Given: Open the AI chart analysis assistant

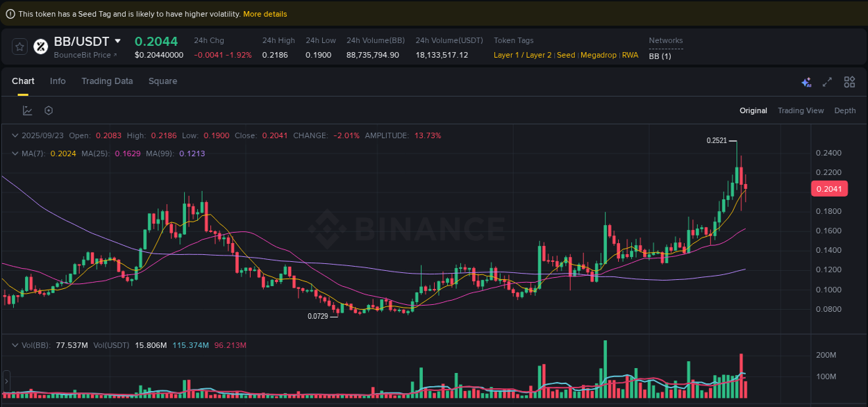Looking at the screenshot, I should [x=806, y=82].
